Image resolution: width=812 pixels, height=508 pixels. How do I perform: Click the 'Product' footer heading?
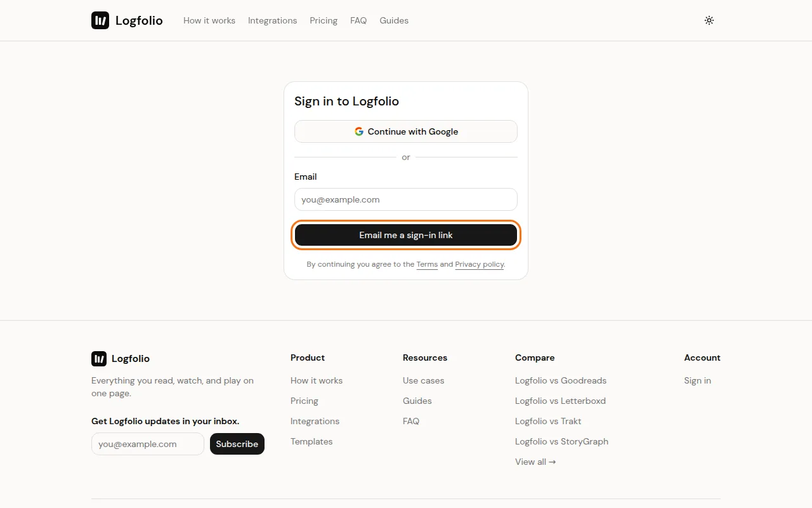click(308, 358)
